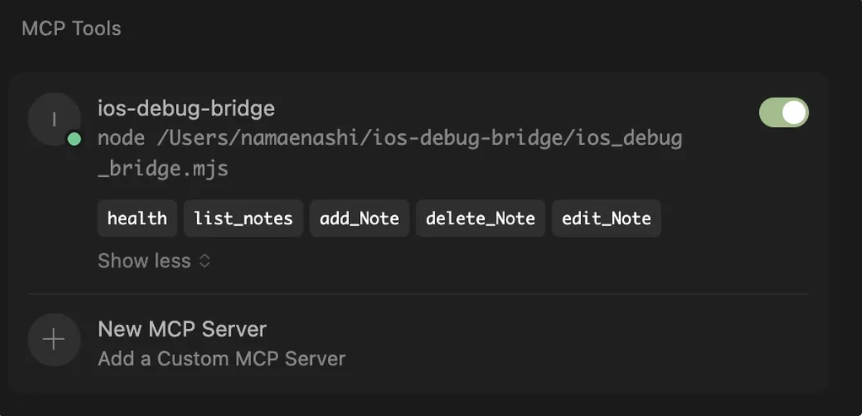Disable the ios-debug-bridge server toggle

coord(783,113)
